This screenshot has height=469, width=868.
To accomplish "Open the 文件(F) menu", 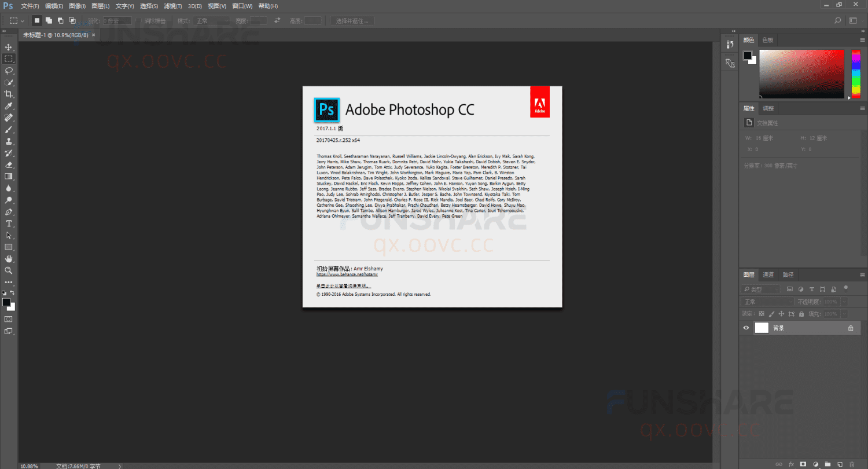I will [30, 6].
